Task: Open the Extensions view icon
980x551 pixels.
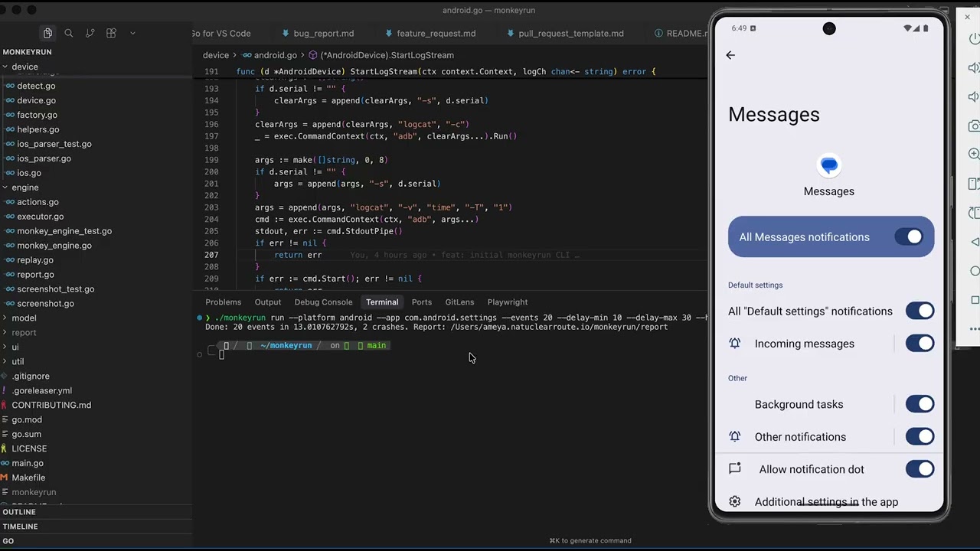Action: pos(111,33)
